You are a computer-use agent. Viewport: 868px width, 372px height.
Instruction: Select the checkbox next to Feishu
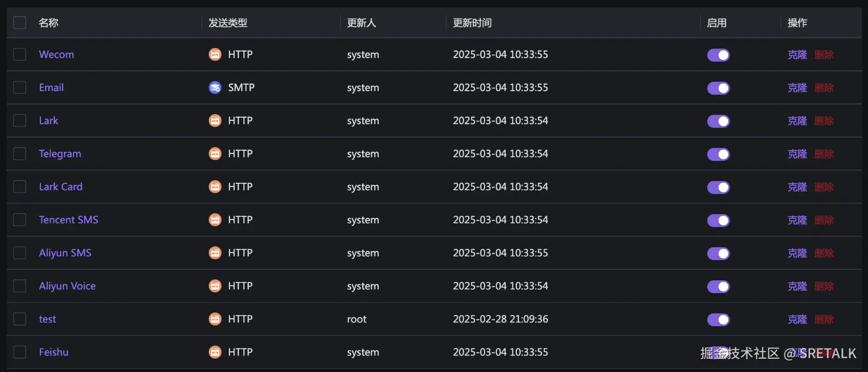[x=20, y=352]
